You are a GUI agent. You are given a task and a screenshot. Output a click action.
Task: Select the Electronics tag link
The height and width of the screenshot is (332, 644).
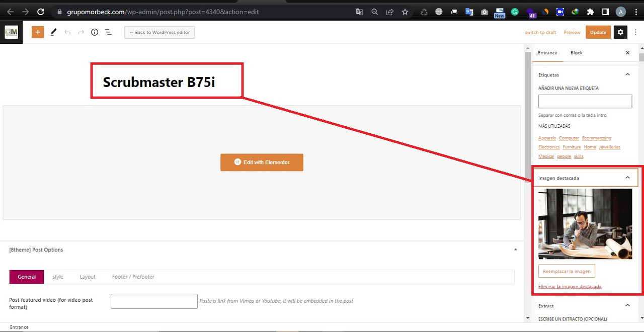(x=549, y=147)
